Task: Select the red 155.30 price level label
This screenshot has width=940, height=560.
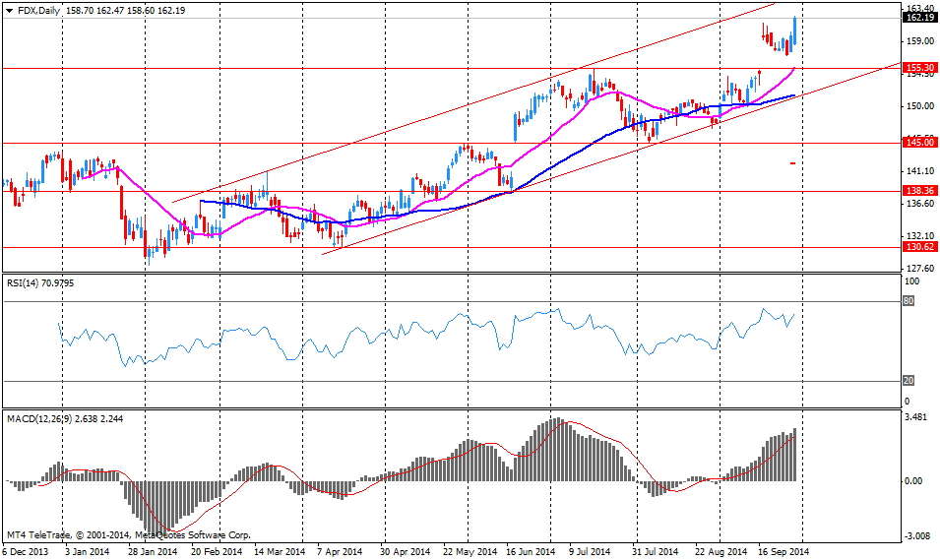Action: coord(918,68)
